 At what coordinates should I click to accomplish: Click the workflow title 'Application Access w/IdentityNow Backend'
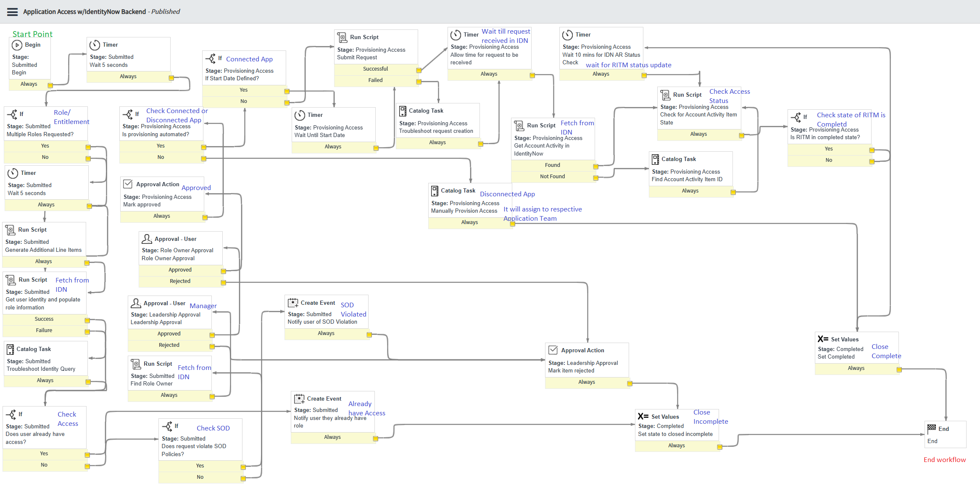pos(84,12)
